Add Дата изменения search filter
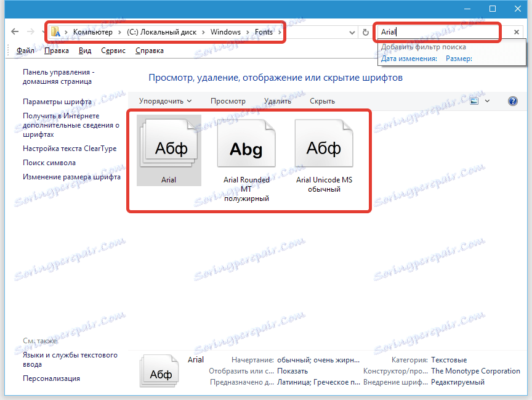 click(409, 59)
